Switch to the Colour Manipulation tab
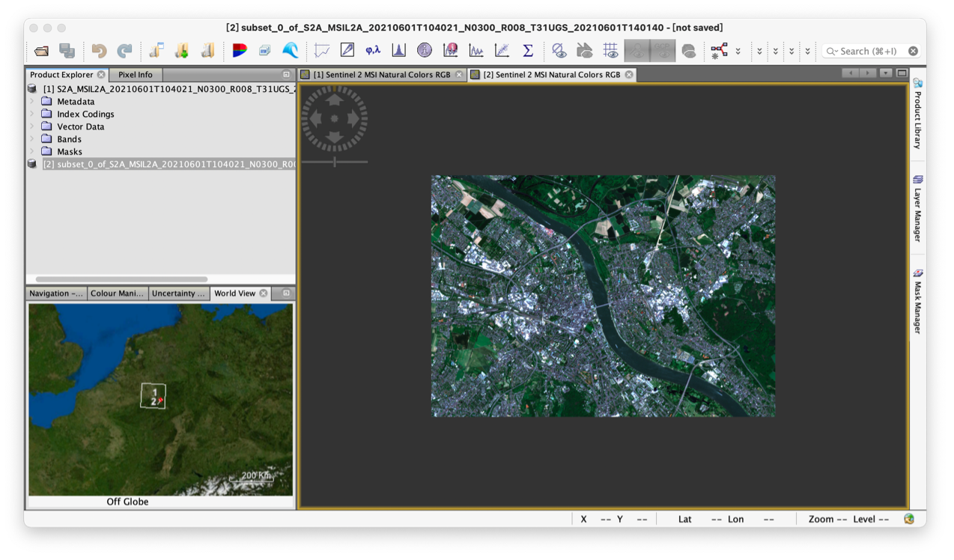The height and width of the screenshot is (560, 954). pos(118,293)
